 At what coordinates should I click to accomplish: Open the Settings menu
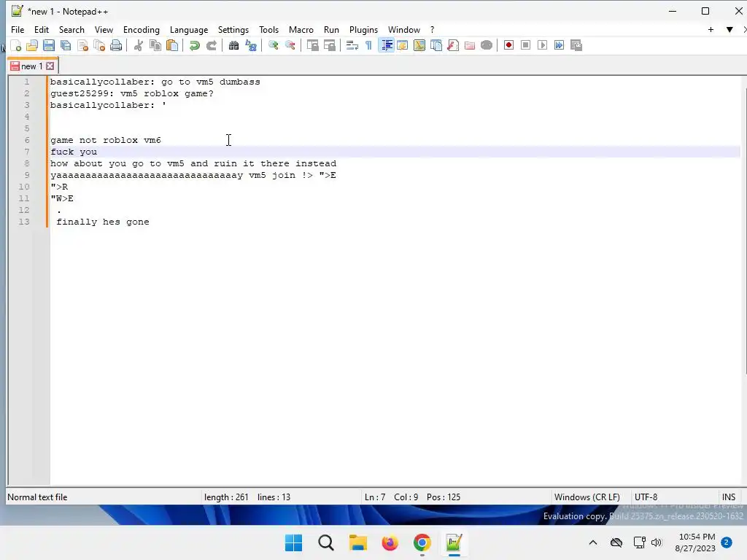[233, 29]
